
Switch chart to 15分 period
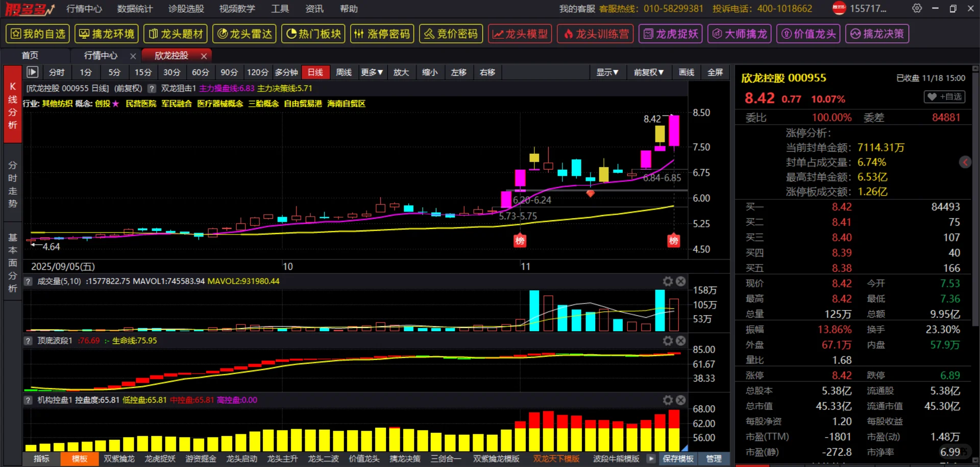coord(143,73)
